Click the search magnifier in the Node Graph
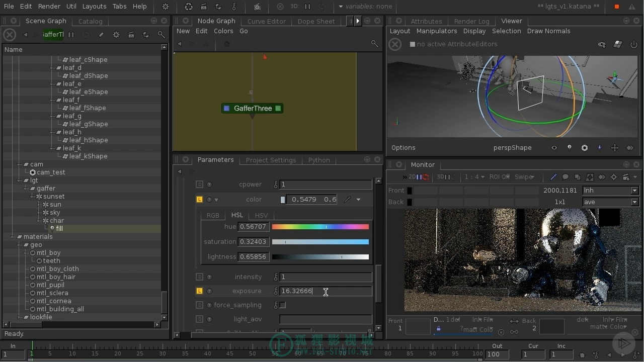 tap(374, 44)
